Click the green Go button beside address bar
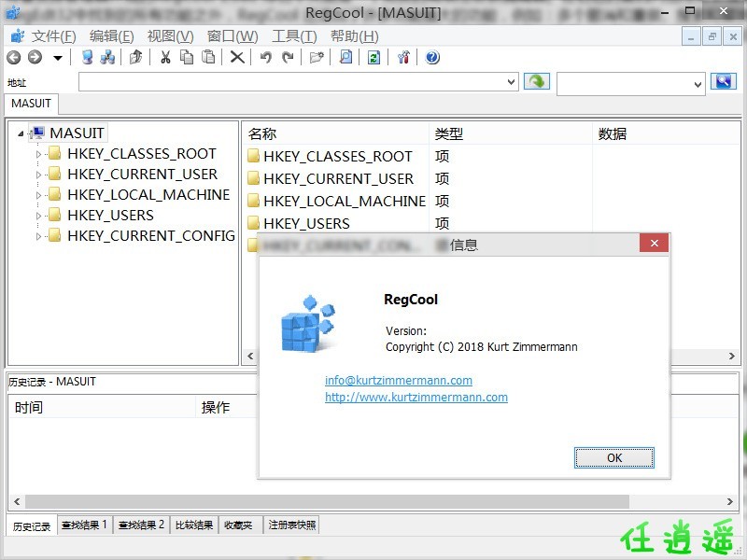The width and height of the screenshot is (747, 560). coord(536,81)
